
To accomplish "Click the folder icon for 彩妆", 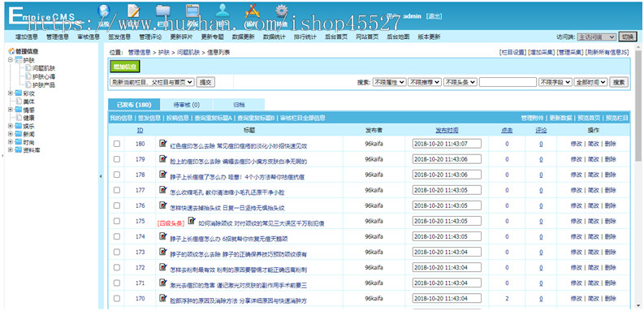I will (x=18, y=93).
